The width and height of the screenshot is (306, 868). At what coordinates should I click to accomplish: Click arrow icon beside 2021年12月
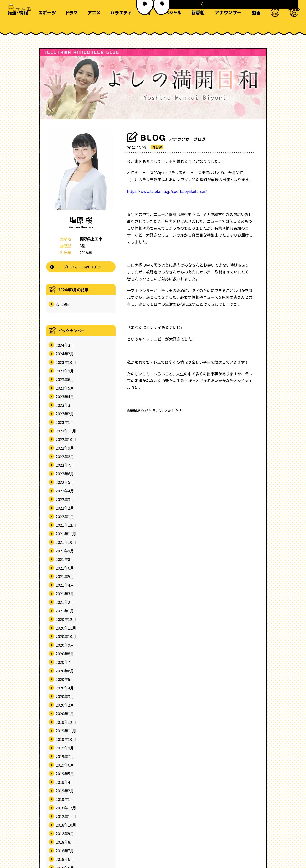point(51,525)
